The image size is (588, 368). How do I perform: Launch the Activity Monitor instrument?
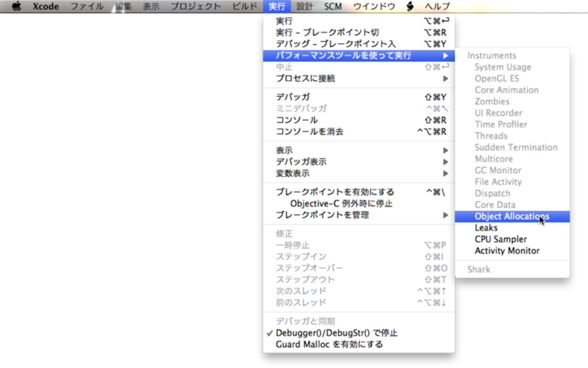(x=512, y=251)
